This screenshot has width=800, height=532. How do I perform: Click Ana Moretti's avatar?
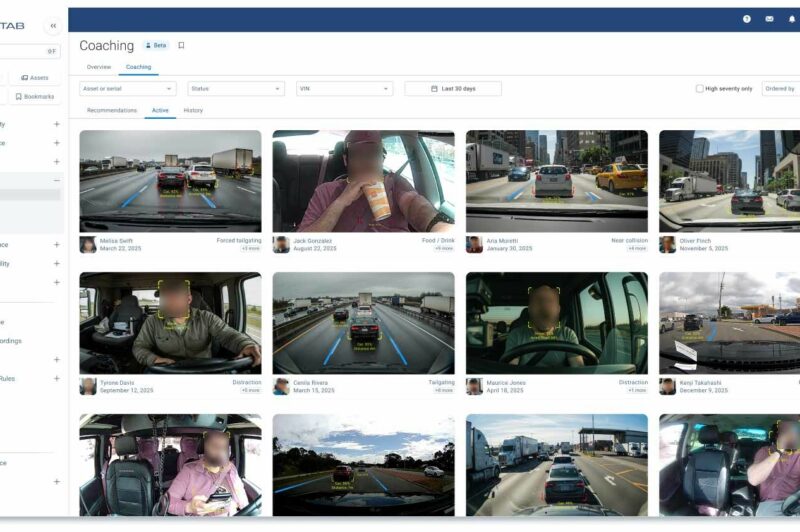pyautogui.click(x=474, y=245)
